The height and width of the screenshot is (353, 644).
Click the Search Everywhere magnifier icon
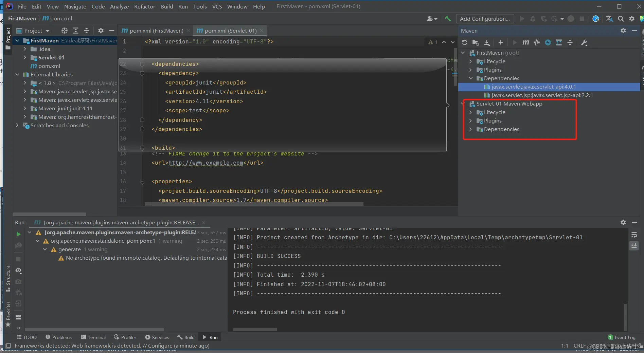click(x=621, y=19)
